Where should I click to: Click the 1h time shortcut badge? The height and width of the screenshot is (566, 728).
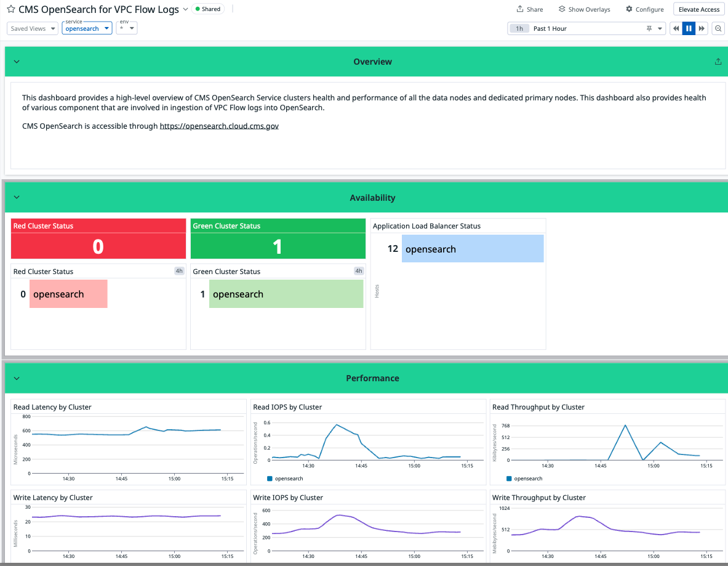click(519, 29)
